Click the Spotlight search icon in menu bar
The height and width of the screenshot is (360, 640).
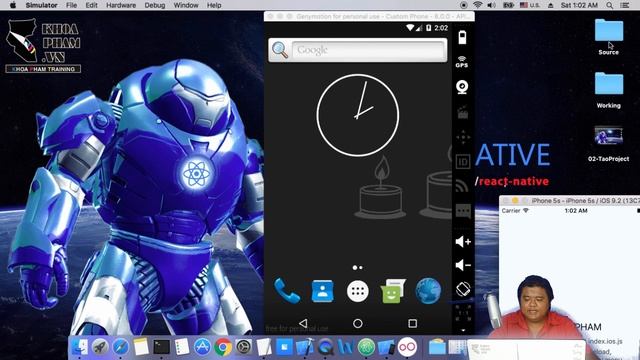pyautogui.click(x=609, y=5)
